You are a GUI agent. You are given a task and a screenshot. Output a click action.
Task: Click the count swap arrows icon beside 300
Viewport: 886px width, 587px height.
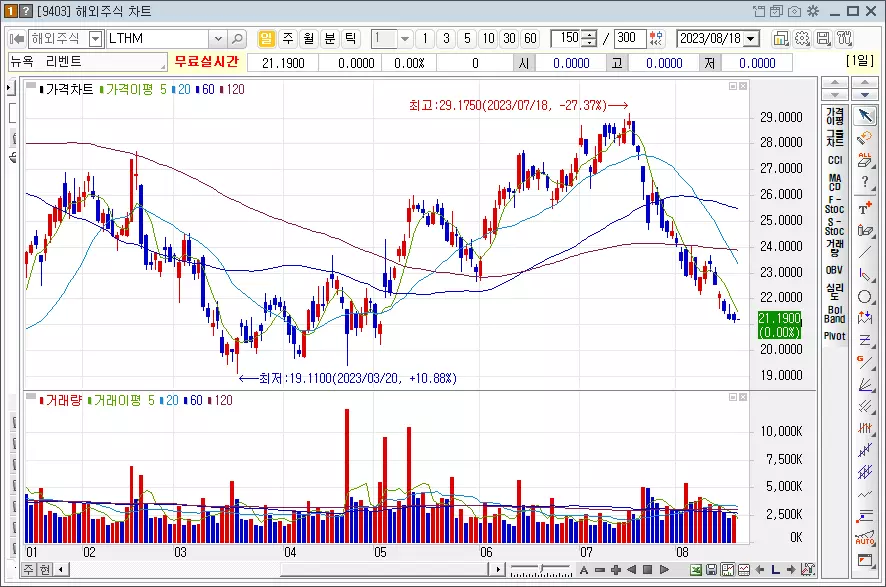[656, 38]
